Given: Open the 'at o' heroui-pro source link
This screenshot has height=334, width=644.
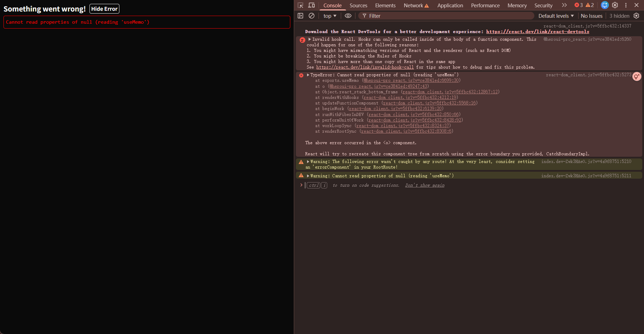Looking at the screenshot, I should [x=378, y=86].
